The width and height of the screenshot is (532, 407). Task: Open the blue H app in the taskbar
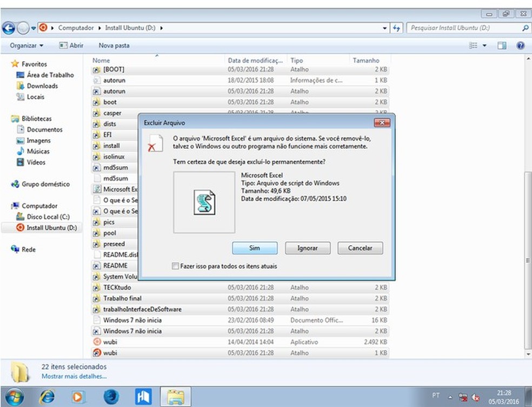[x=143, y=397]
